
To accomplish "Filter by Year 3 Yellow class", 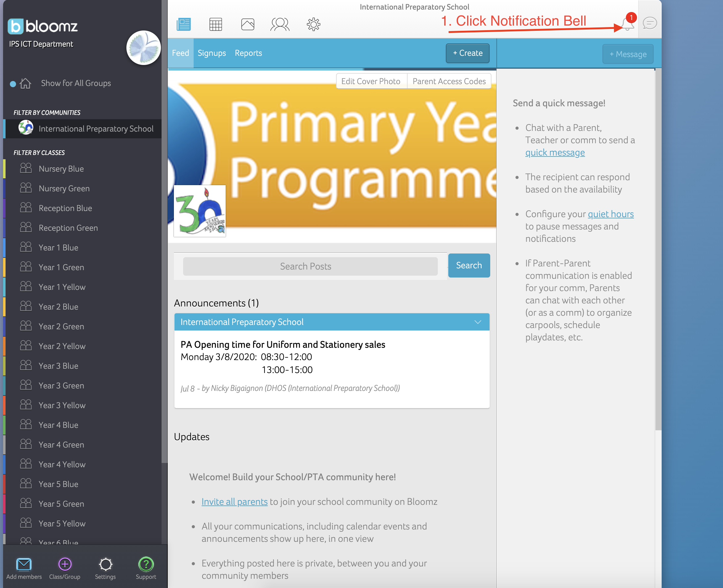I will (62, 405).
